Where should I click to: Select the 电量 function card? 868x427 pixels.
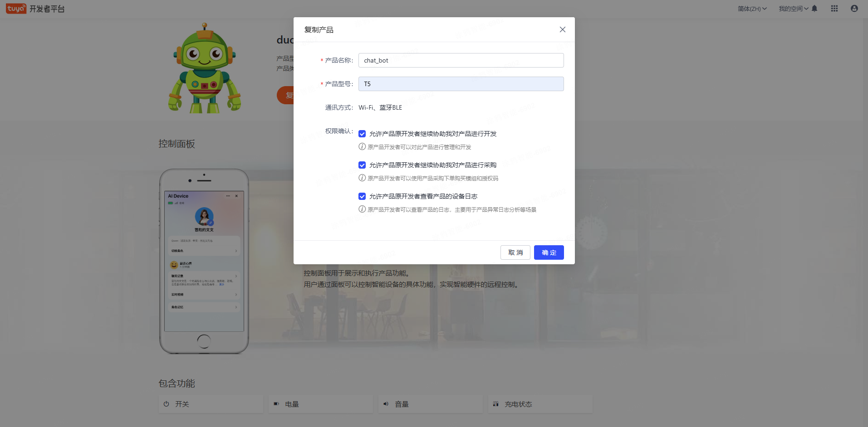click(x=321, y=404)
